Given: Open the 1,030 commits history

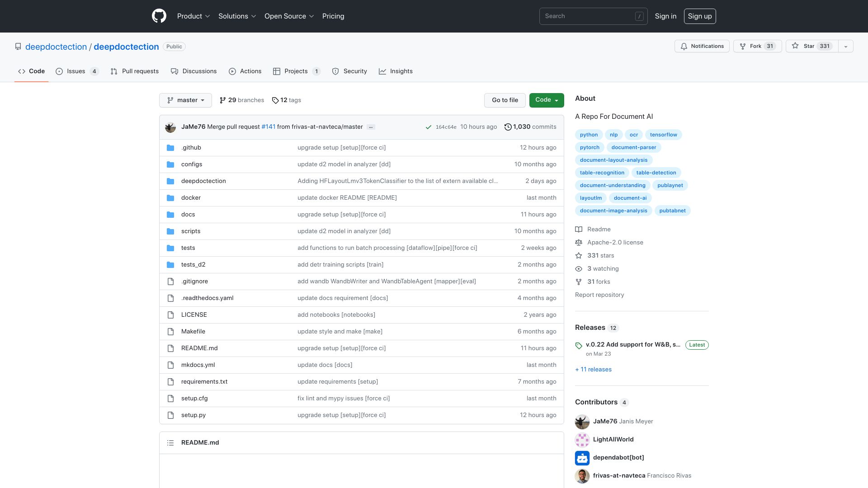Looking at the screenshot, I should (x=530, y=127).
